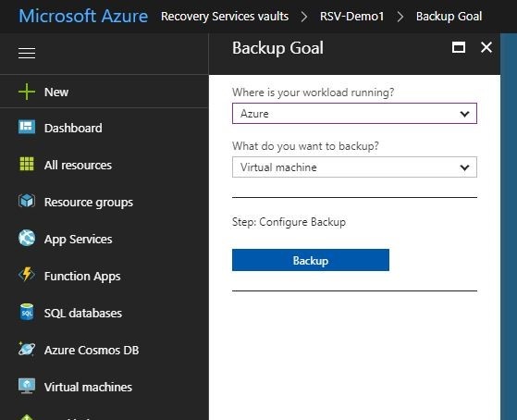Select the All resources grid icon

[27, 164]
